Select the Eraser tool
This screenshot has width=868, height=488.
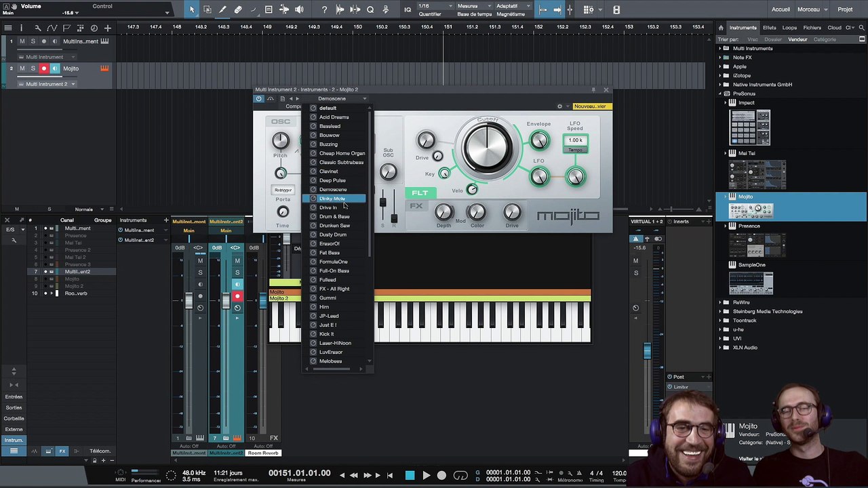[238, 9]
